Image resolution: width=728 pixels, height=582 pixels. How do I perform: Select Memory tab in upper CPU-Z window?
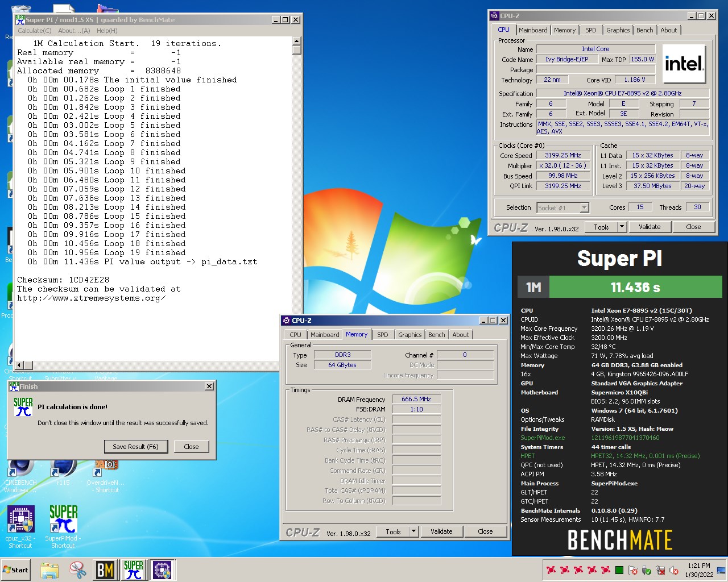click(565, 30)
